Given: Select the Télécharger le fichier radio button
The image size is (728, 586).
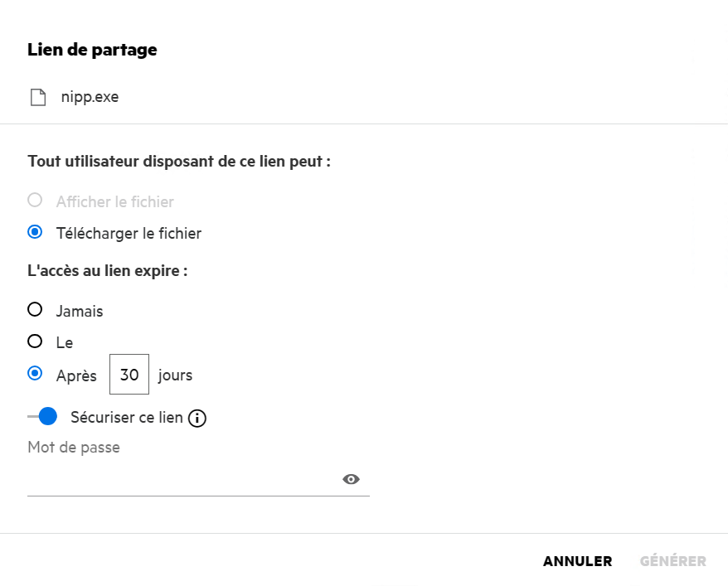Looking at the screenshot, I should pos(35,233).
